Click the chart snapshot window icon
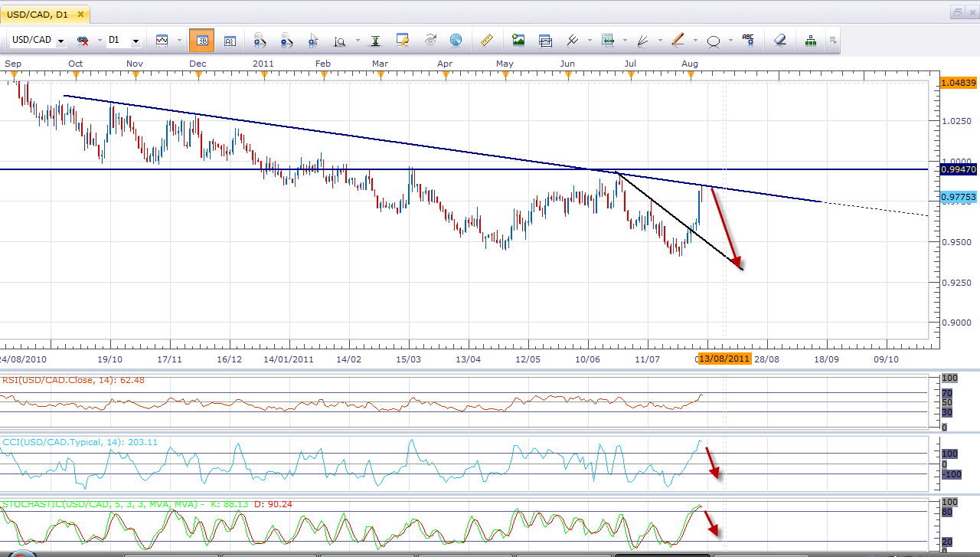The height and width of the screenshot is (557, 980). point(545,41)
